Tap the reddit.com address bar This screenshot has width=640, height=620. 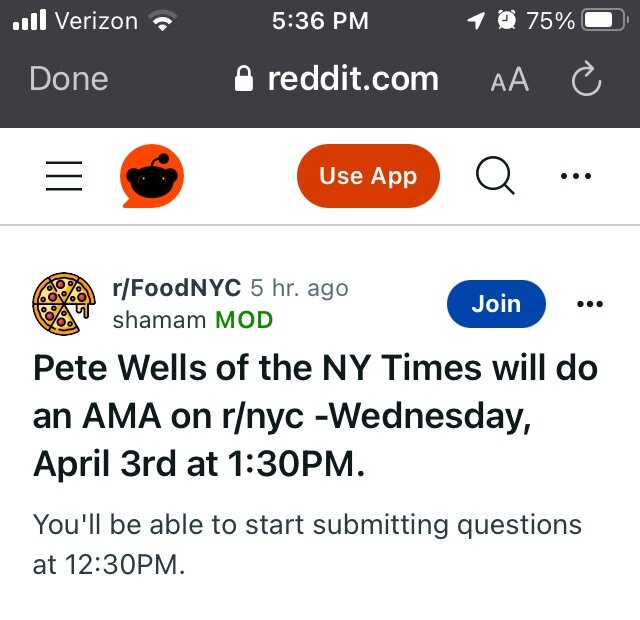pyautogui.click(x=350, y=80)
